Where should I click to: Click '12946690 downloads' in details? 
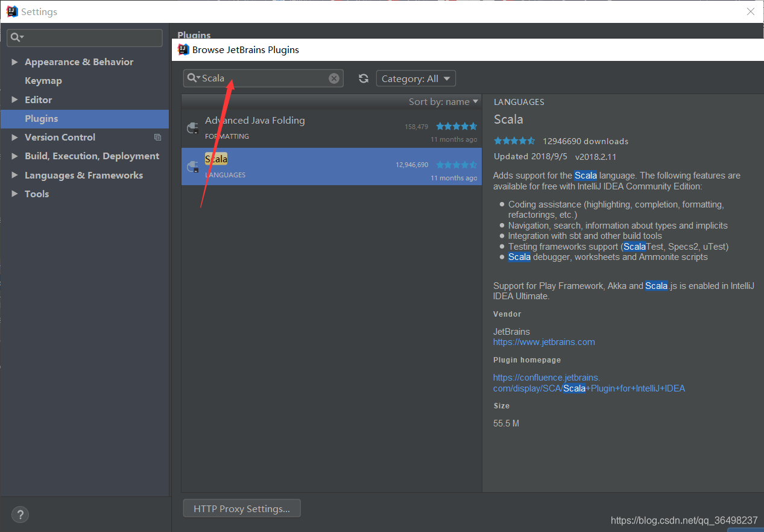pyautogui.click(x=586, y=141)
